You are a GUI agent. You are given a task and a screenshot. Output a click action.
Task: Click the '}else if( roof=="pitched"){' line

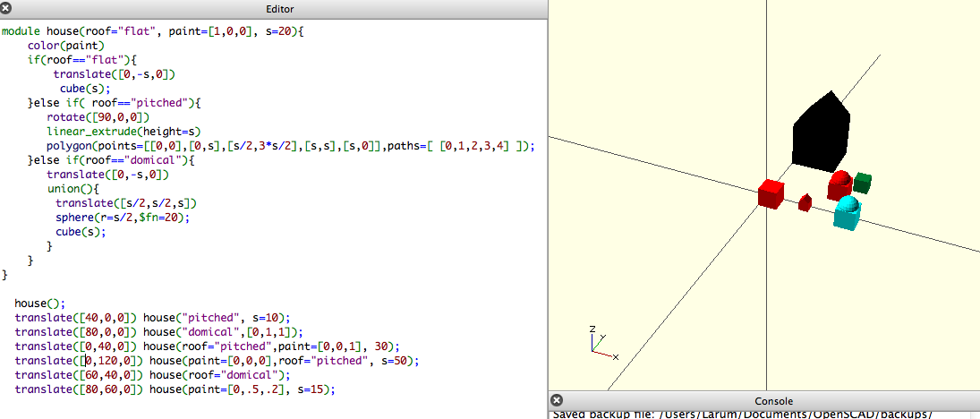point(113,103)
